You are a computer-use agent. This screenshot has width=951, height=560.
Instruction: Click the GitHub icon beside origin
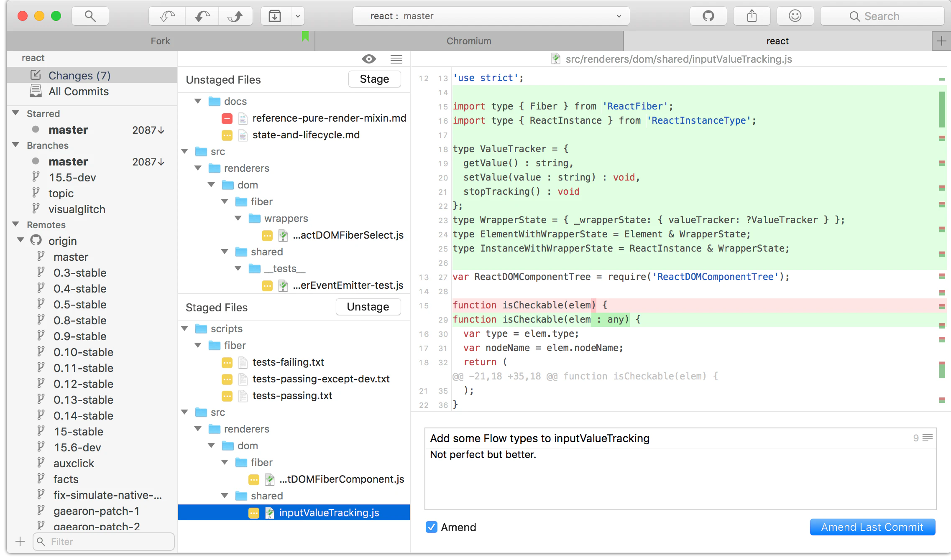tap(36, 240)
